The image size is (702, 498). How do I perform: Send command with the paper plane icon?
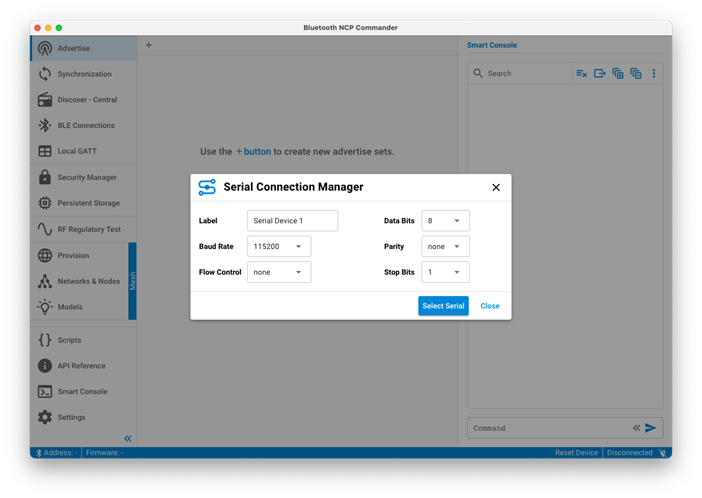click(x=651, y=428)
